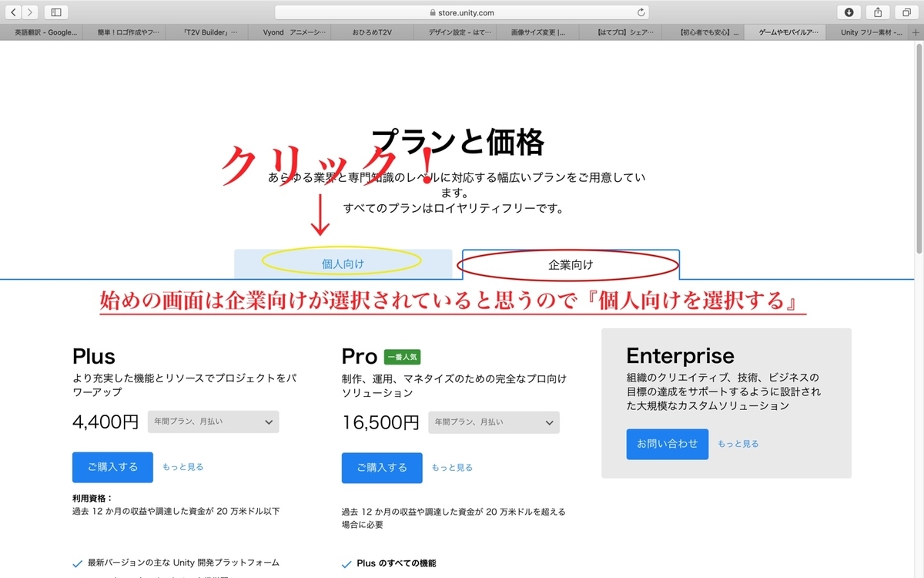Screen dimensions: 924x578
Task: Click the add new tab plus button
Action: point(917,33)
